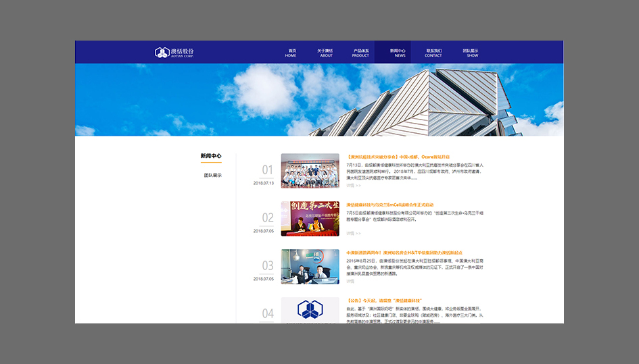The image size is (639, 364).
Task: Open the CONTACT navigation item
Action: click(x=433, y=53)
